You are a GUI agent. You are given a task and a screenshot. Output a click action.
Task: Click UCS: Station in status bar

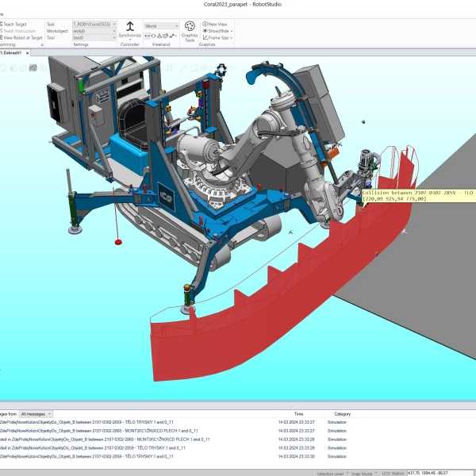393,474
